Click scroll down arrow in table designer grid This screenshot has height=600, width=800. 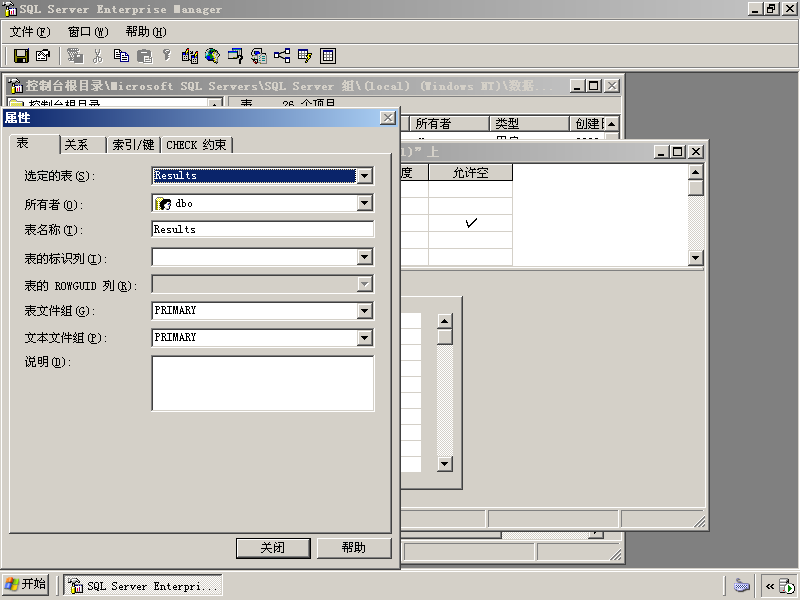pos(695,258)
